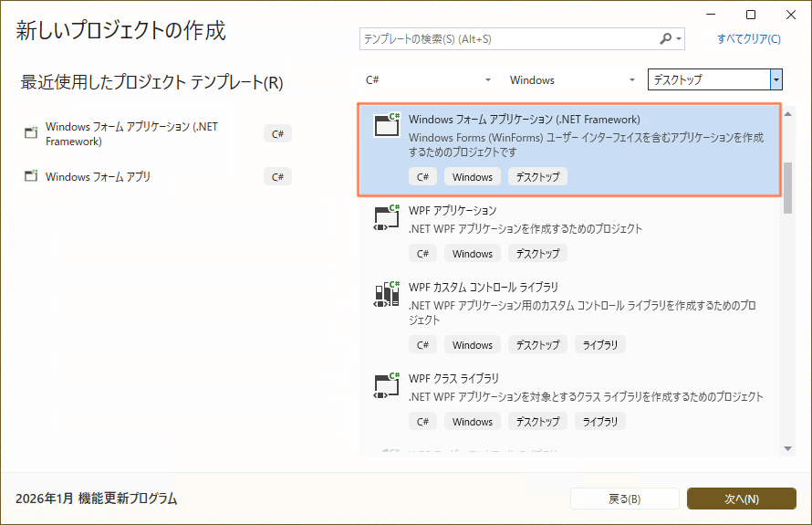
Task: Click scrollbar up arrow in template list
Action: 787,114
